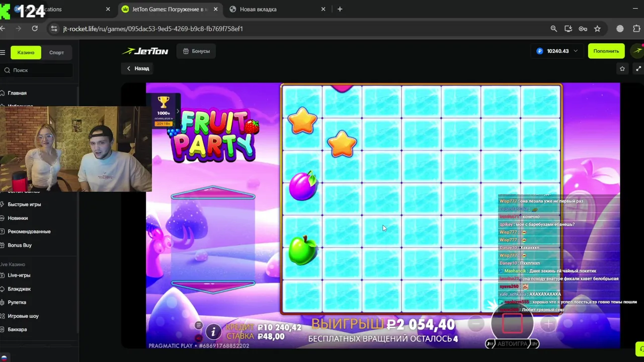
Task: Click the gold star in first column
Action: (302, 120)
